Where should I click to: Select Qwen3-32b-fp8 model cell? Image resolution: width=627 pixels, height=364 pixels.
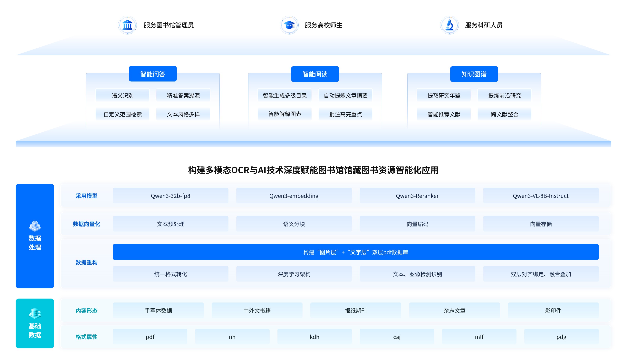click(170, 196)
